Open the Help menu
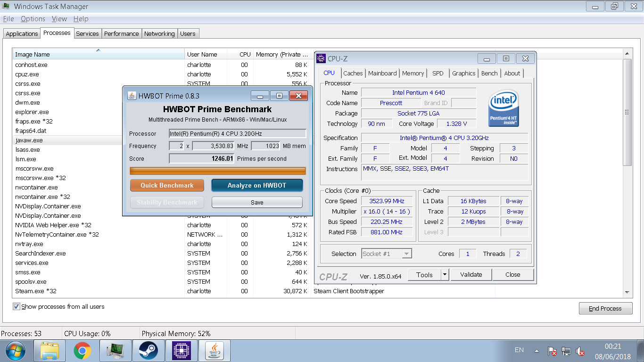The image size is (644, 362). (81, 19)
